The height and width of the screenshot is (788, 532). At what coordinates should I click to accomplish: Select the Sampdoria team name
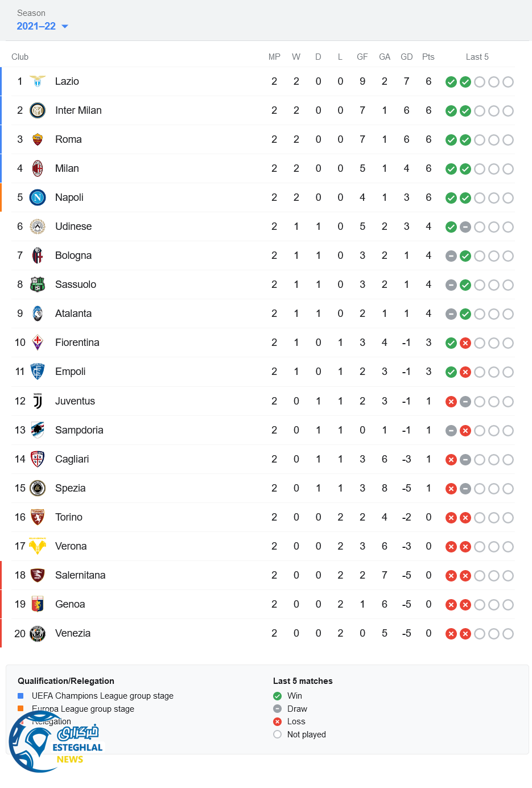tap(79, 430)
